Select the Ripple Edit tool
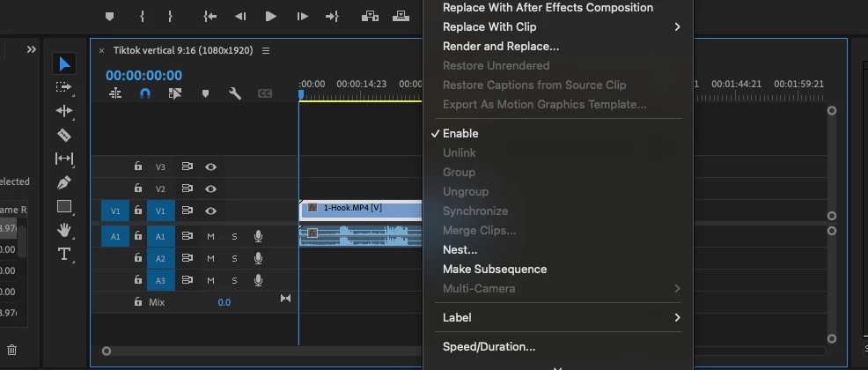Image resolution: width=868 pixels, height=370 pixels. click(x=64, y=111)
